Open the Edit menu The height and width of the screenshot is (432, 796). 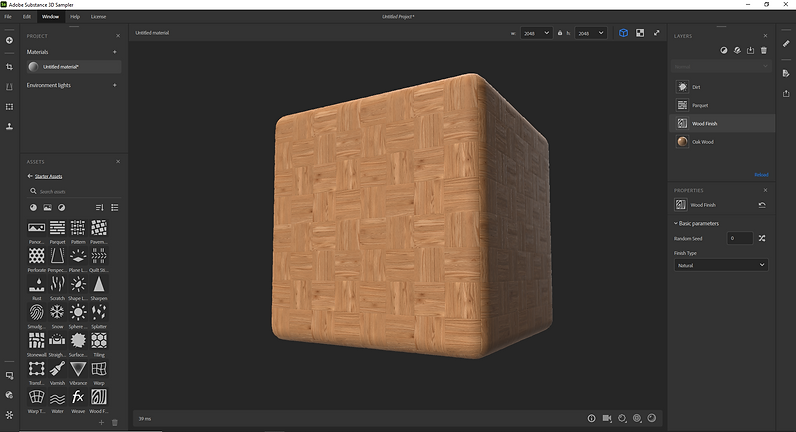coord(27,17)
